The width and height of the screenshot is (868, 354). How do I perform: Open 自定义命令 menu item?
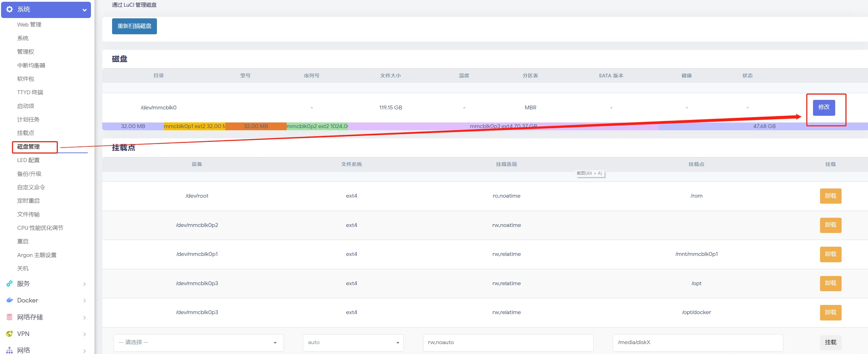31,187
